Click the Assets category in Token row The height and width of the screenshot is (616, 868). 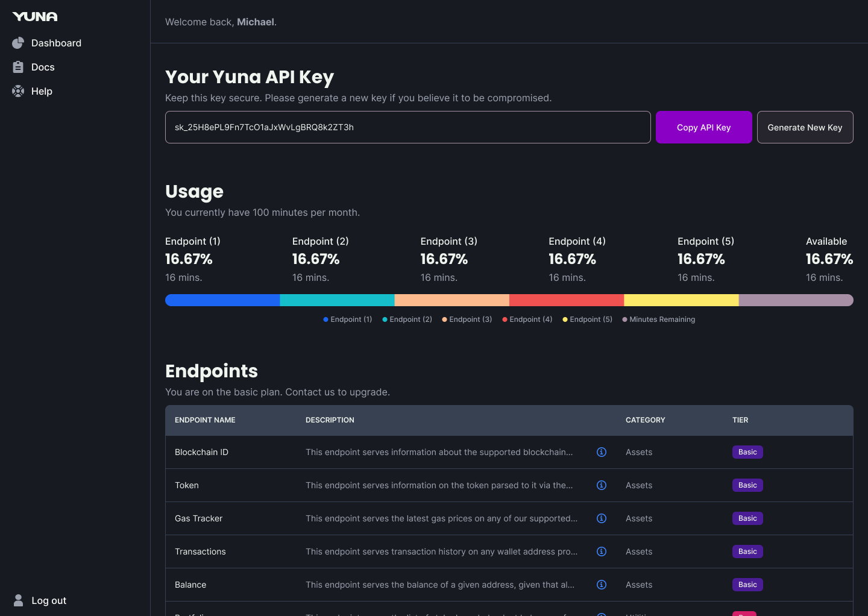[639, 485]
